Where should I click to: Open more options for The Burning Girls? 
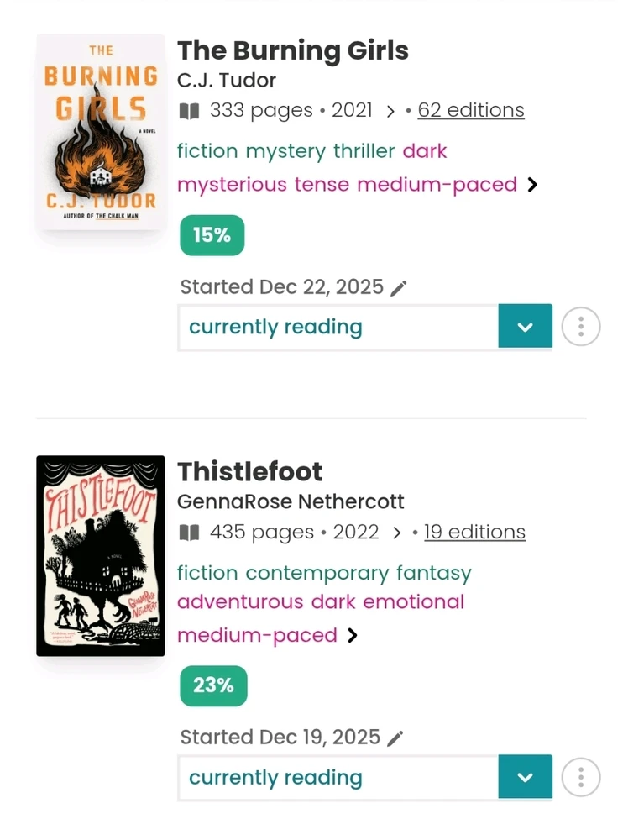coord(580,327)
